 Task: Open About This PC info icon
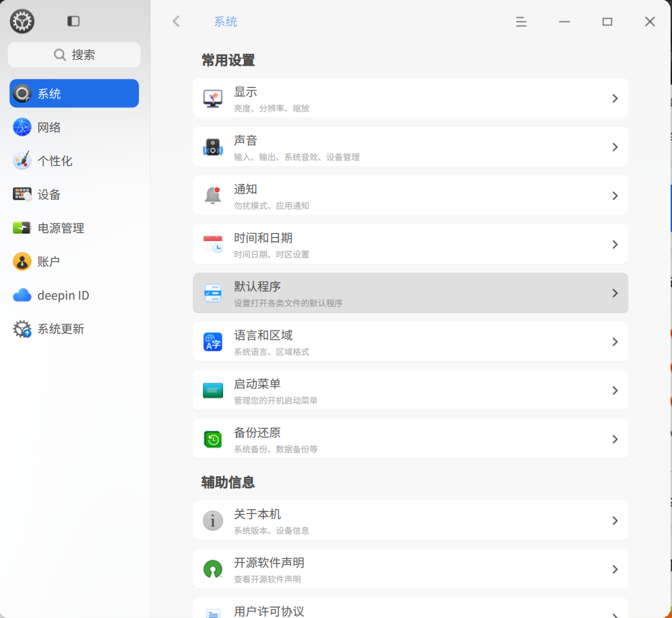tap(212, 521)
